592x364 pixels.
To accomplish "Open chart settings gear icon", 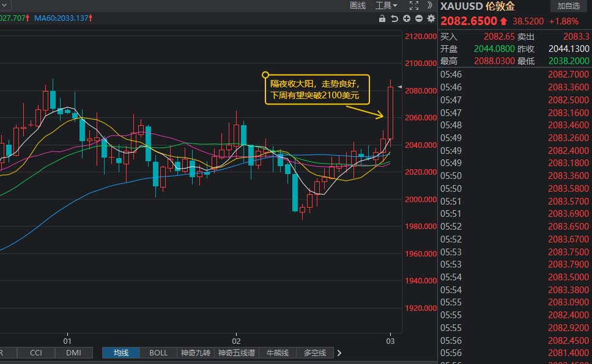I will [431, 18].
